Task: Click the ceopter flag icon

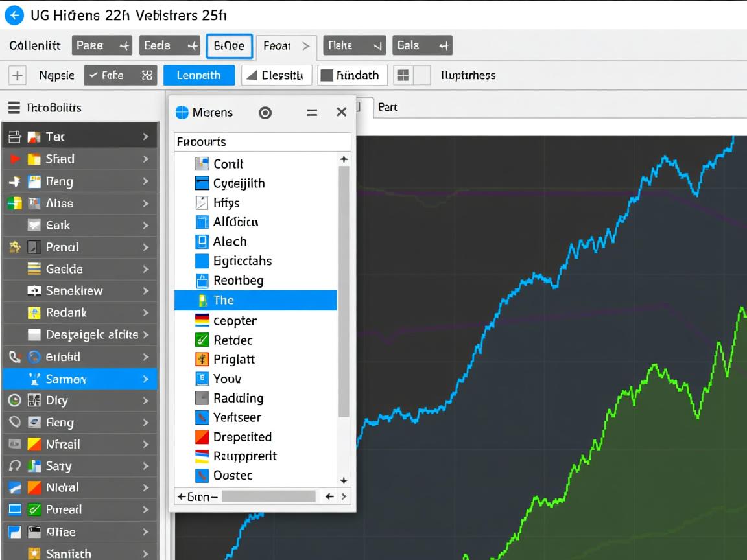Action: click(x=202, y=320)
